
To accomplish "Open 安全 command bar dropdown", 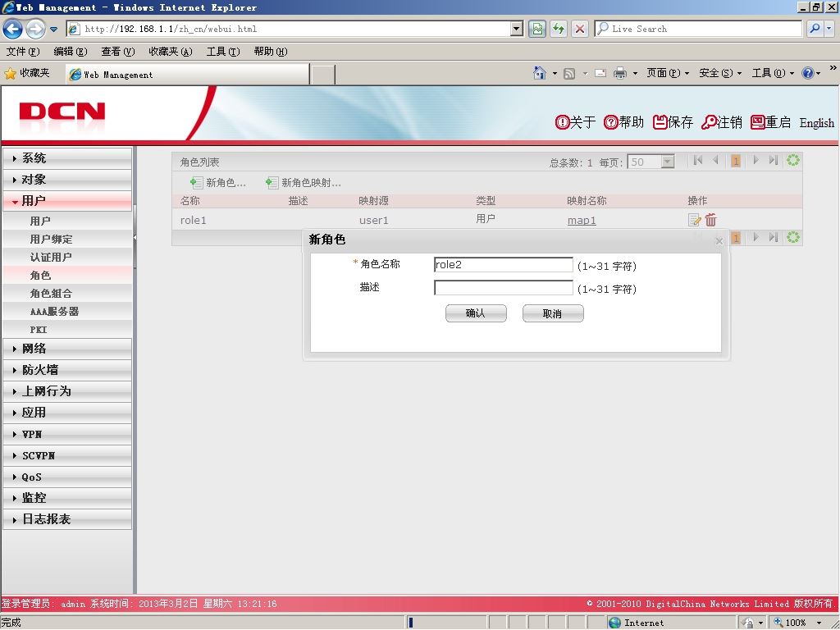I will (x=720, y=73).
